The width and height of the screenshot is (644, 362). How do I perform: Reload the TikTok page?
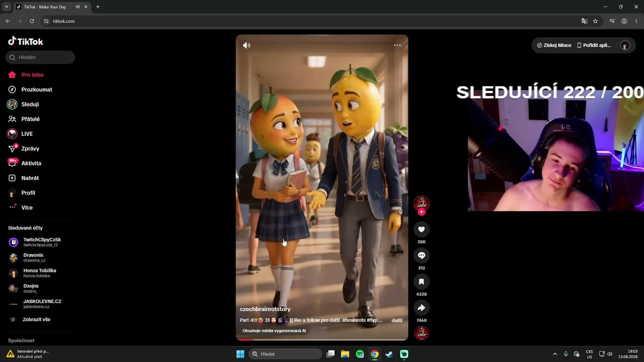click(32, 21)
